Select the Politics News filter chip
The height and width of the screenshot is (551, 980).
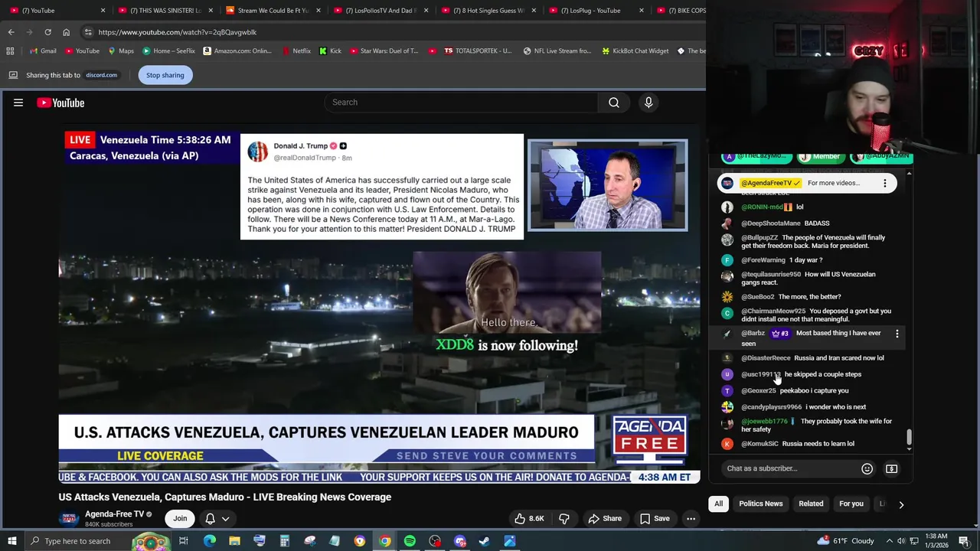point(761,504)
